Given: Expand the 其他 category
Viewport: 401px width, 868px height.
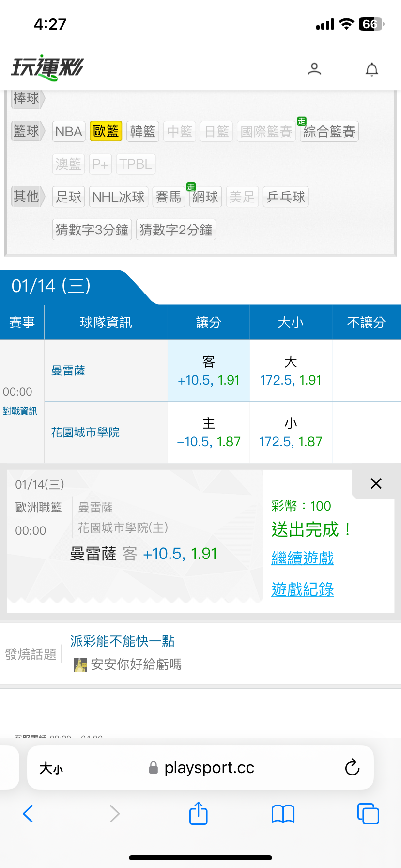Looking at the screenshot, I should 27,197.
